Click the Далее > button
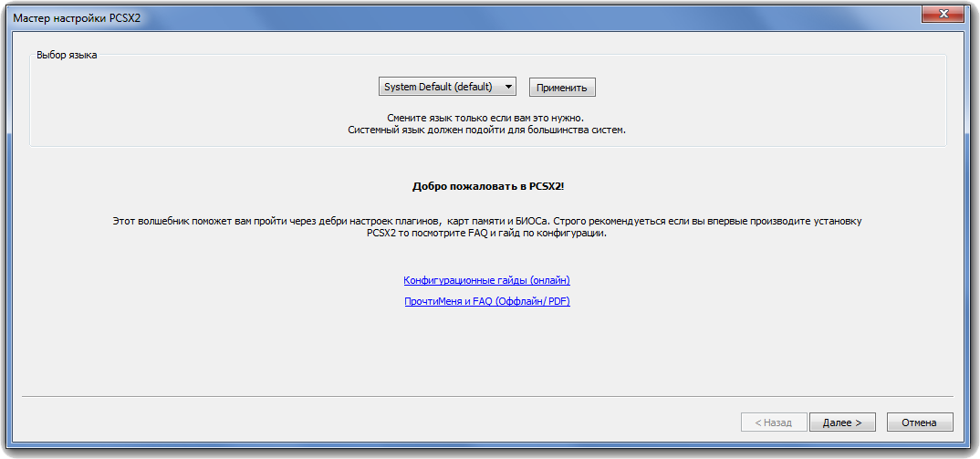This screenshot has width=980, height=459. [x=842, y=422]
